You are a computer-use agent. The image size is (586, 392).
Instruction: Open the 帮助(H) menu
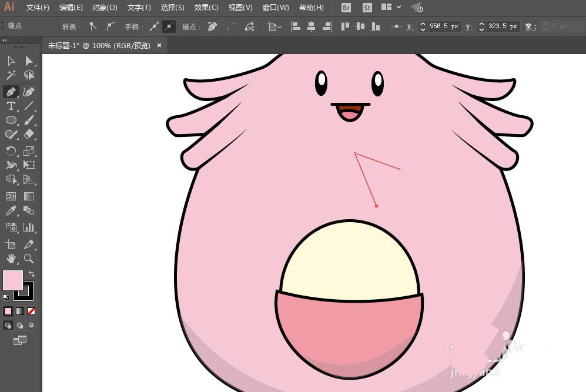click(x=312, y=8)
